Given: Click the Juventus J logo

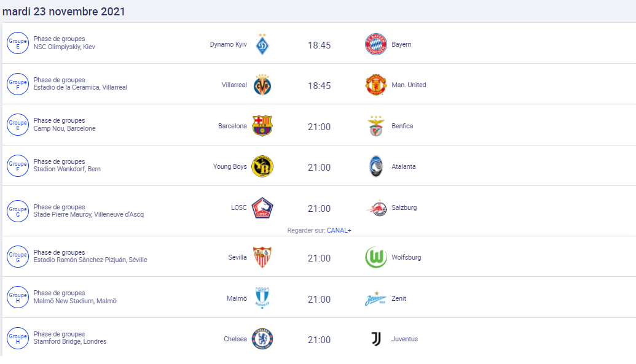Looking at the screenshot, I should click(376, 339).
